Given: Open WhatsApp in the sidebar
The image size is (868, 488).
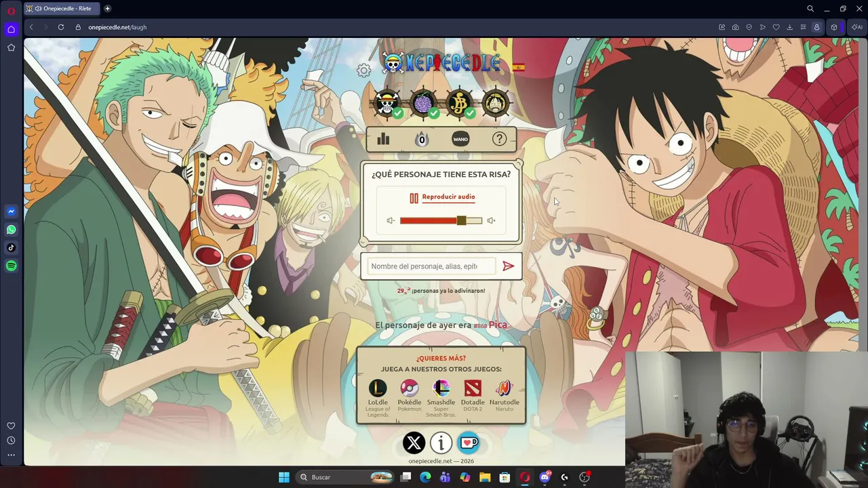Looking at the screenshot, I should [11, 230].
